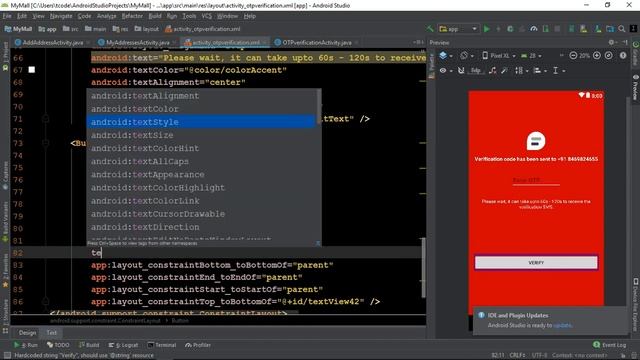Switch to MyAddressesActivity.java tab
640x360 pixels.
(x=138, y=42)
